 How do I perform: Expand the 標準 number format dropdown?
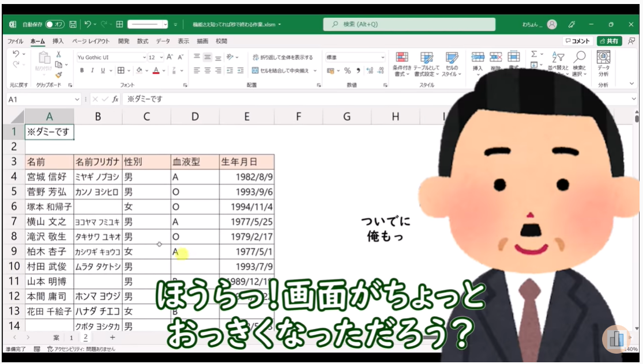click(x=382, y=58)
